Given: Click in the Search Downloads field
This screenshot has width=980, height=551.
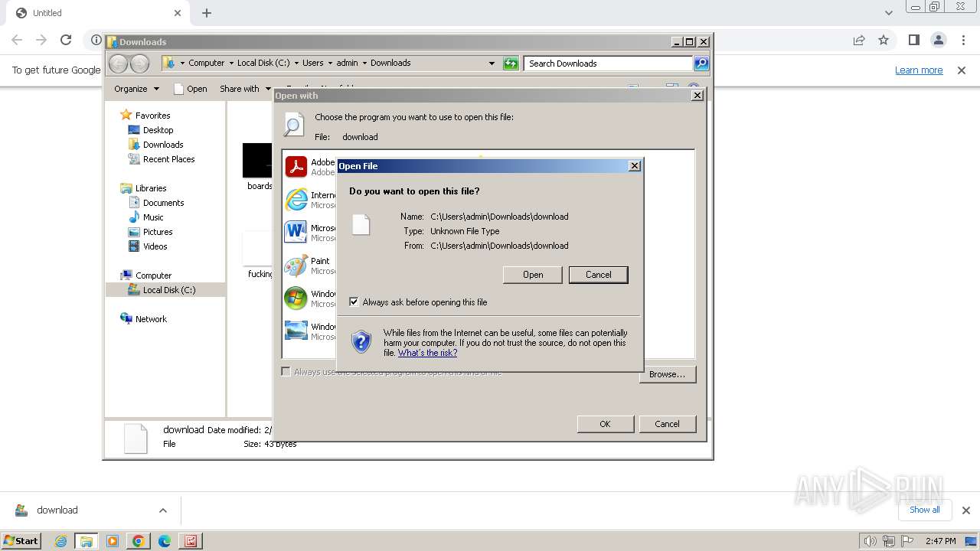Looking at the screenshot, I should pyautogui.click(x=609, y=64).
